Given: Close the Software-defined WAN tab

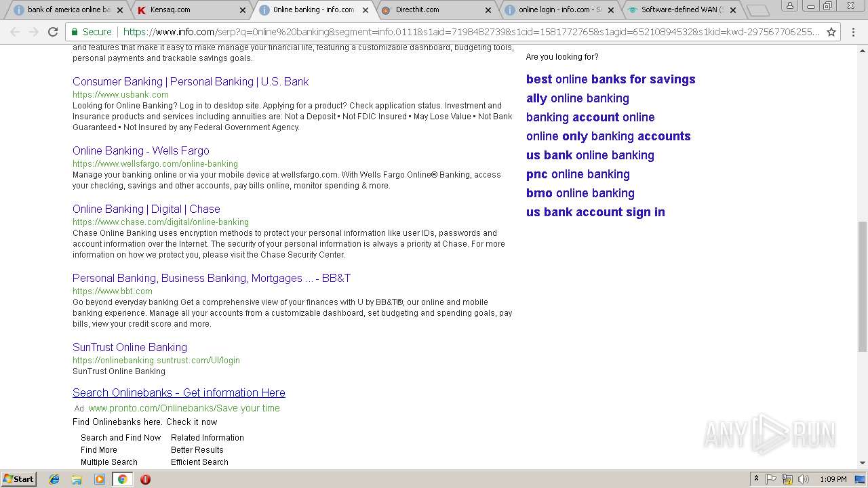Looking at the screenshot, I should click(733, 10).
